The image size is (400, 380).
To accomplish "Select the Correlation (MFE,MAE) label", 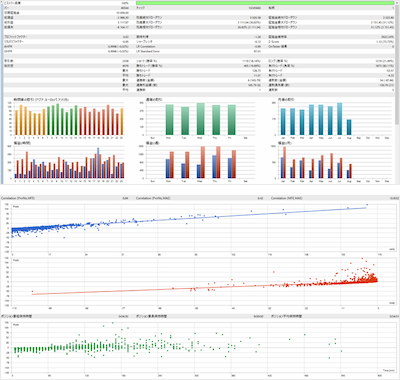I will coord(287,198).
